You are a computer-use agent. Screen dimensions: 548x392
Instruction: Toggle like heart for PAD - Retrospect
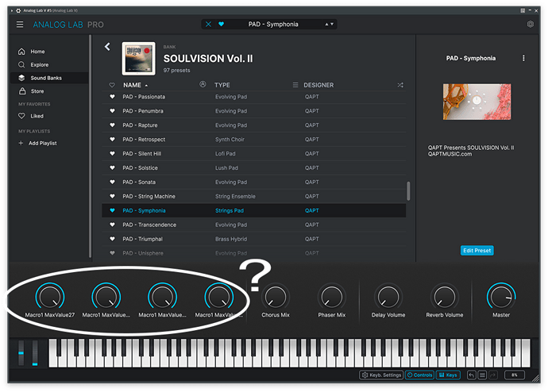112,140
